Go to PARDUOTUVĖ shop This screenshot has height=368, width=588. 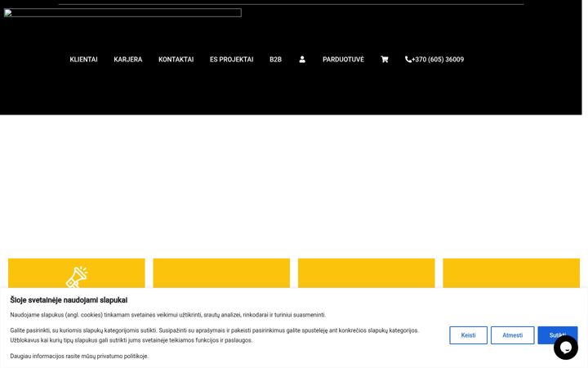pyautogui.click(x=343, y=60)
